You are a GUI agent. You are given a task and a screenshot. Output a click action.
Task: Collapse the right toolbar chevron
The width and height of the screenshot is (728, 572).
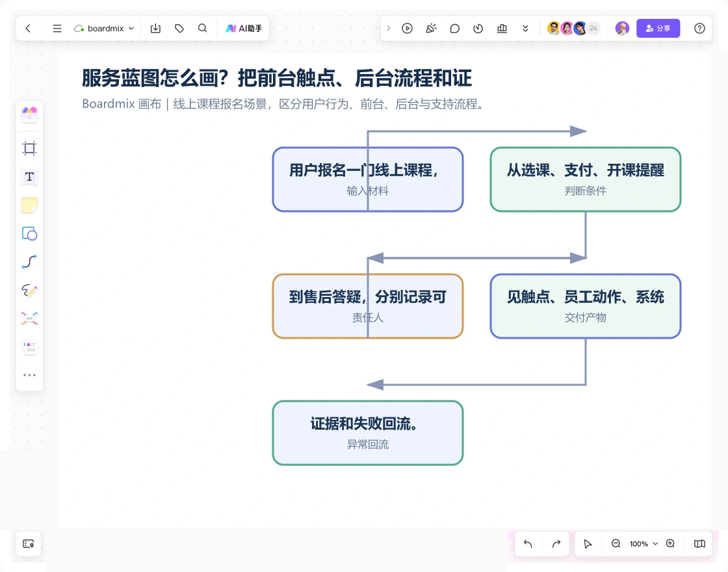coord(389,29)
